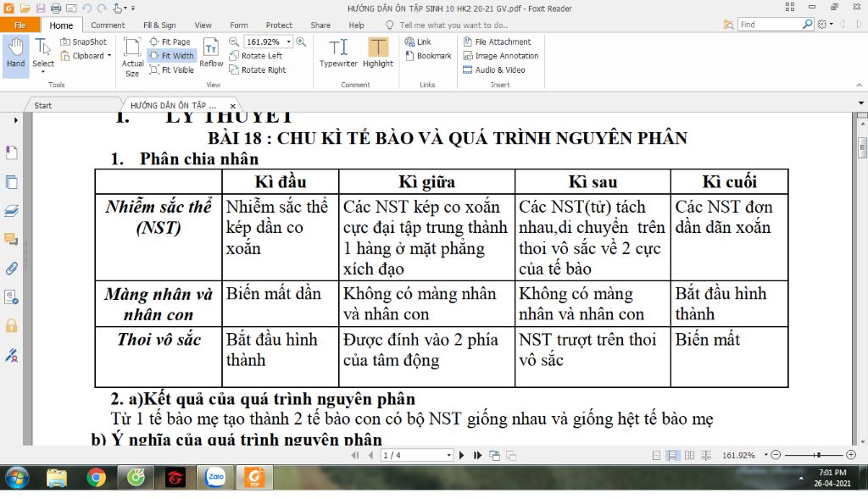Choose Fit Page view
The image size is (868, 499).
[x=170, y=42]
